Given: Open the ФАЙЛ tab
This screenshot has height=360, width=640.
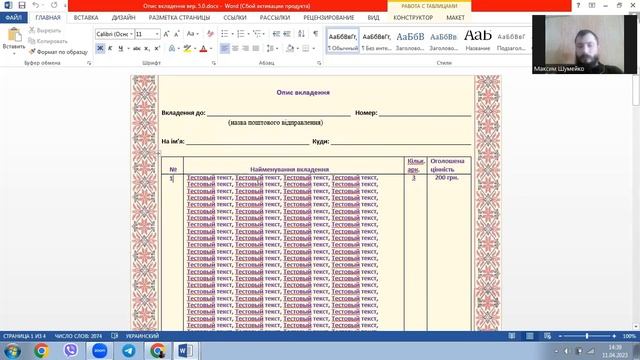Looking at the screenshot, I should pyautogui.click(x=13, y=18).
